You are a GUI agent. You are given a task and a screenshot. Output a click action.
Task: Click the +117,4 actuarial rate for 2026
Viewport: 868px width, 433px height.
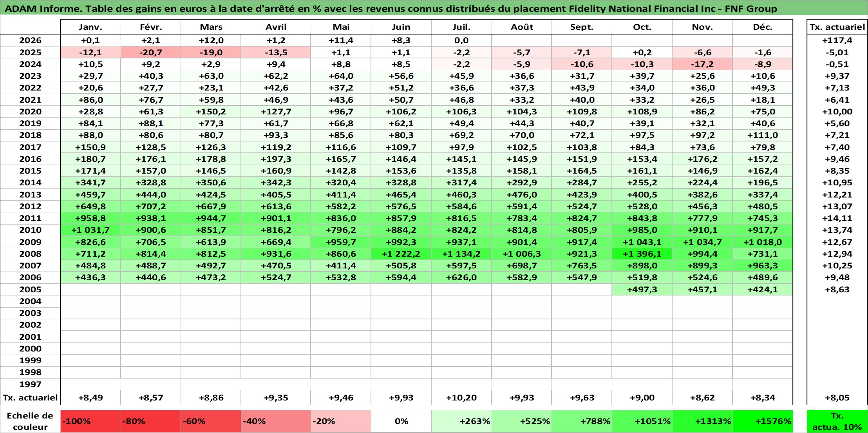tap(837, 40)
